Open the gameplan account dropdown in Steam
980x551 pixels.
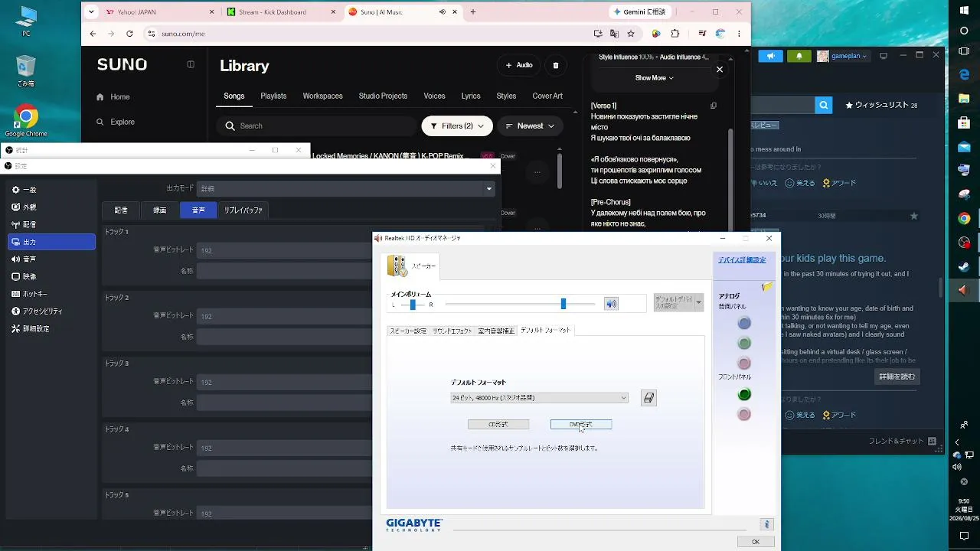(844, 56)
